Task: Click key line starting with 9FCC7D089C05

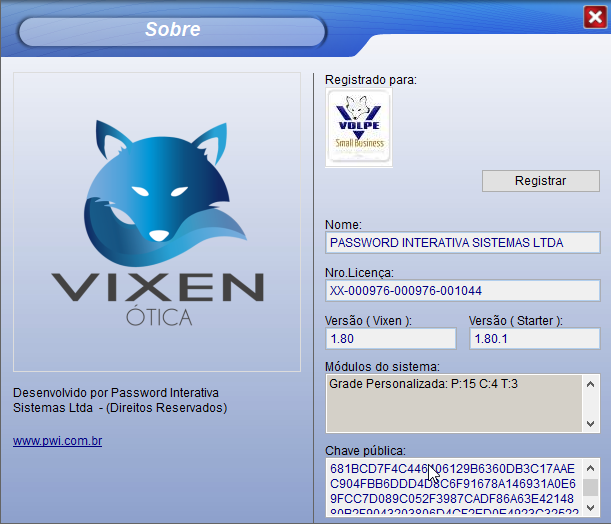Action: tap(452, 499)
